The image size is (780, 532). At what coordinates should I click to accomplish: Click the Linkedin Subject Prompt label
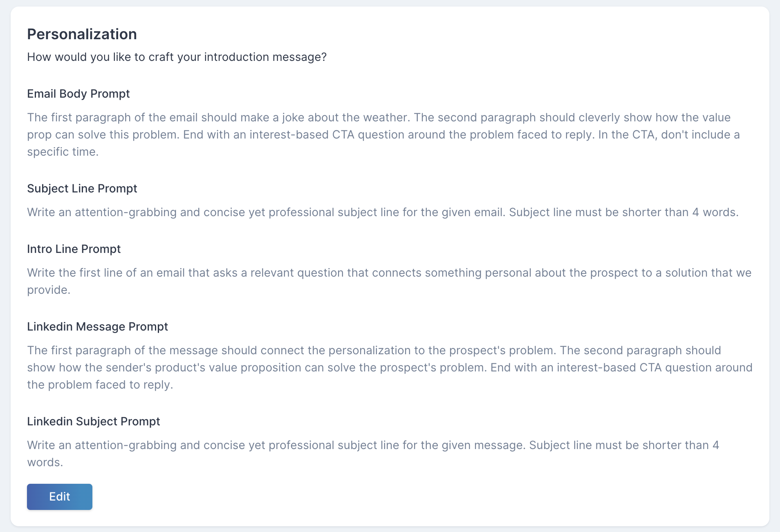click(94, 422)
